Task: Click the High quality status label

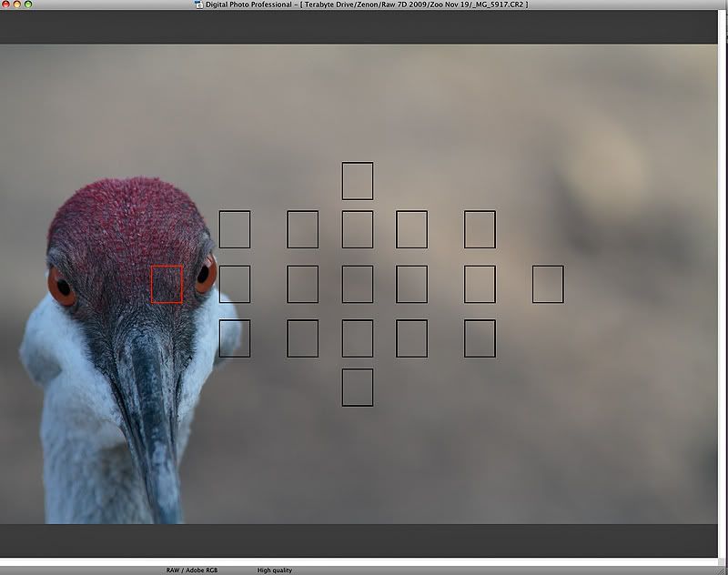Action: (275, 570)
